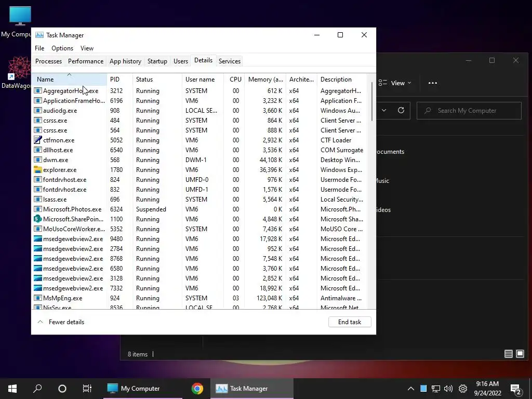Select dllhost.exe process row
The height and width of the screenshot is (399, 532).
click(x=199, y=150)
